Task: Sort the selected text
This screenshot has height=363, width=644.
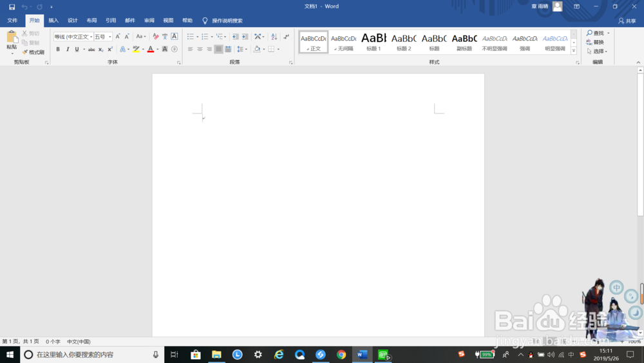Action: (274, 37)
